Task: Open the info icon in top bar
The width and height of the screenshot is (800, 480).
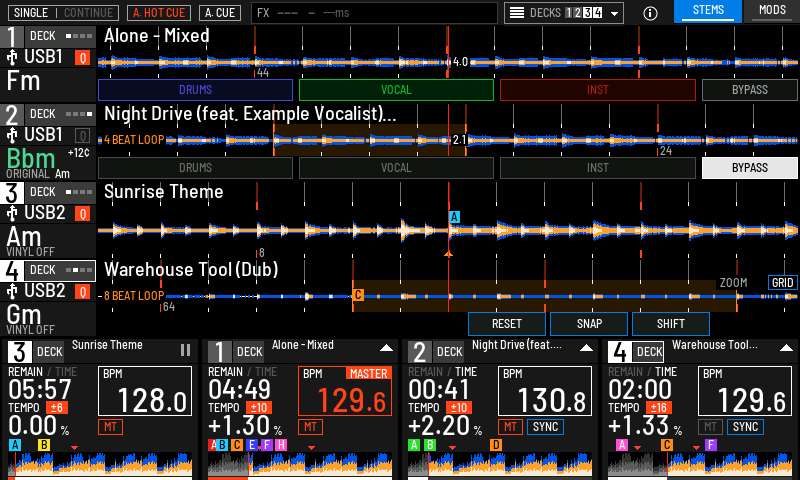Action: 650,13
